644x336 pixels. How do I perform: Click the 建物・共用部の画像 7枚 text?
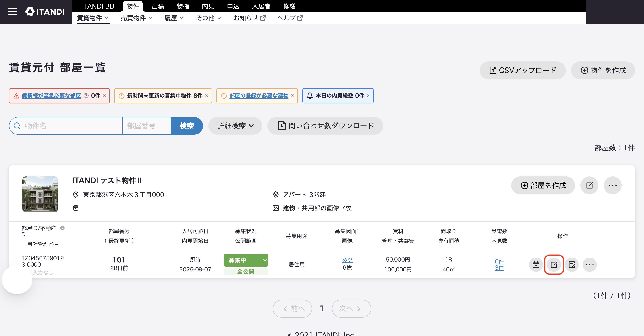[317, 208]
